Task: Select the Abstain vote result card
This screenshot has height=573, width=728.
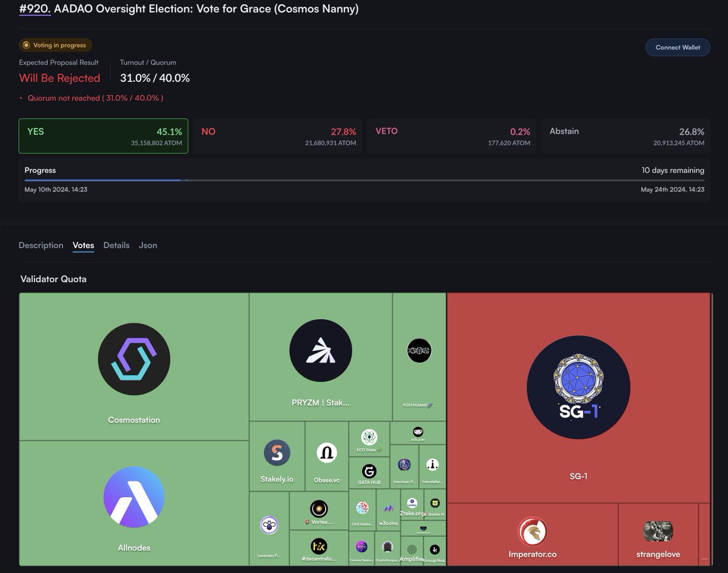Action: tap(625, 136)
